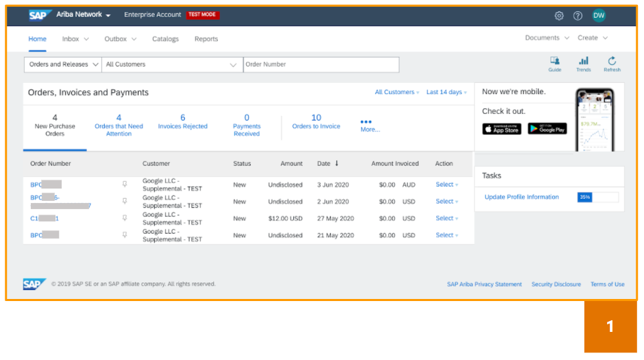Open the Trends chart icon
The height and width of the screenshot is (360, 644).
[584, 64]
